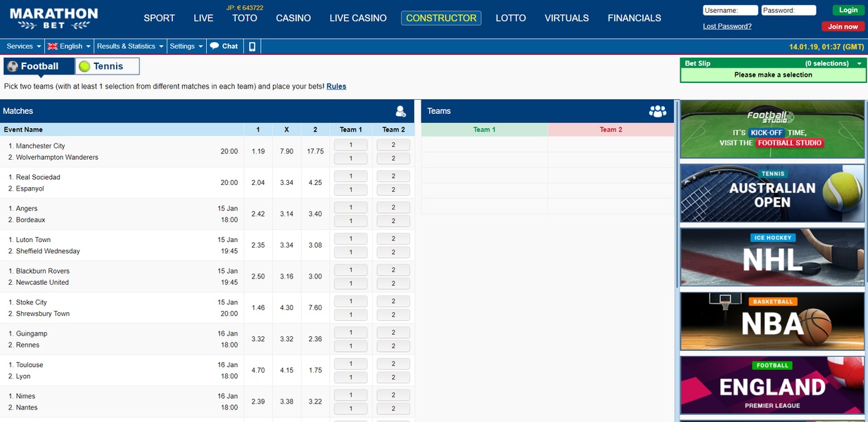Click the Join now button

click(x=842, y=26)
